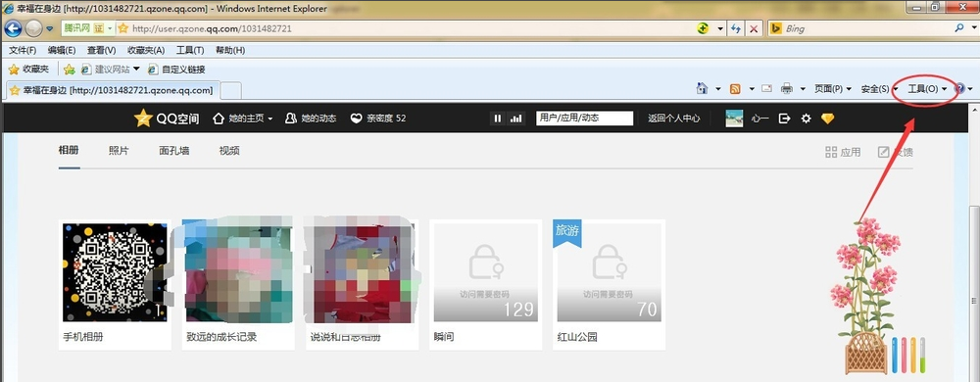The image size is (980, 382).
Task: Expand the address bar history dropdown arrow
Action: point(720,28)
